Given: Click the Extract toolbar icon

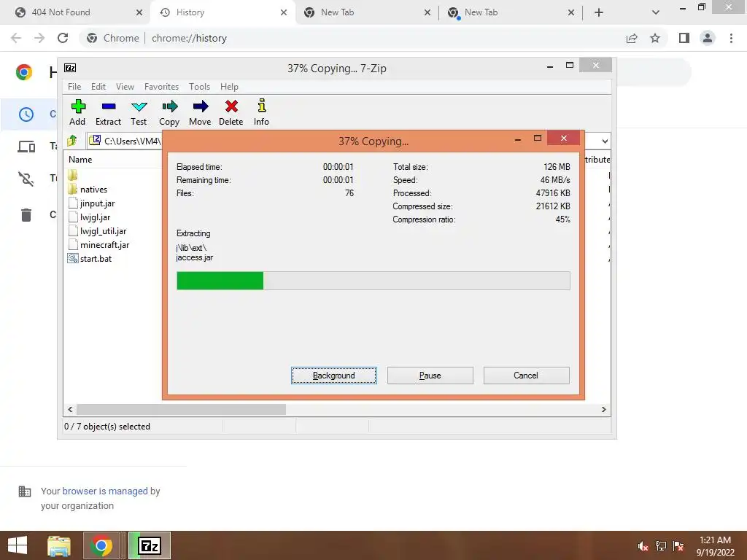Looking at the screenshot, I should coord(109,106).
